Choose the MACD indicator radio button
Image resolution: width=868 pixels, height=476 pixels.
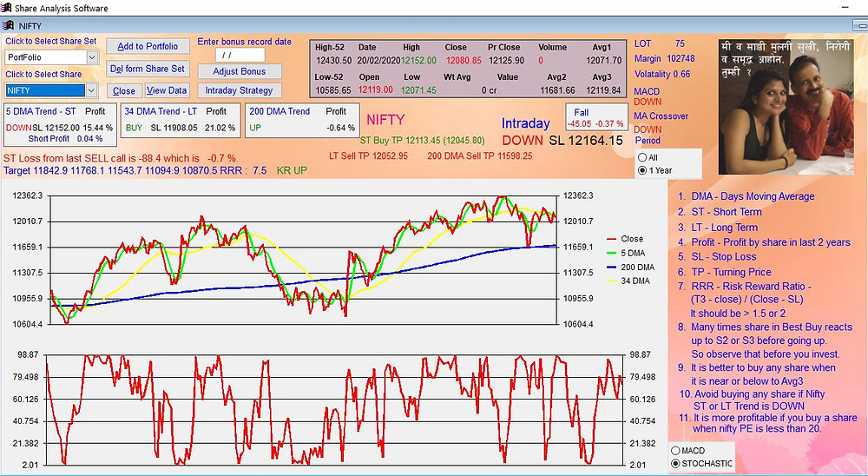675,451
